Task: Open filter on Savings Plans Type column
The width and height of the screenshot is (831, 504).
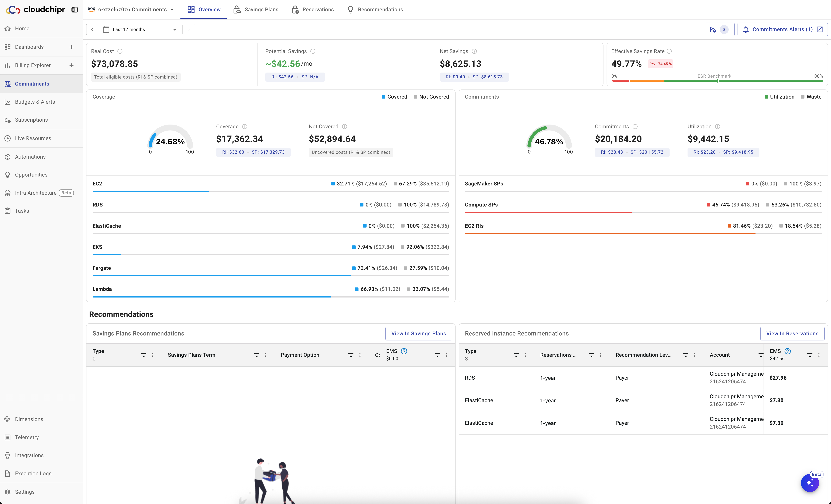Action: click(x=143, y=355)
